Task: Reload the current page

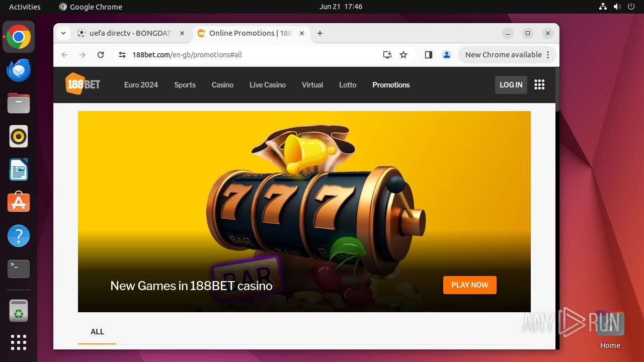Action: tap(101, 55)
